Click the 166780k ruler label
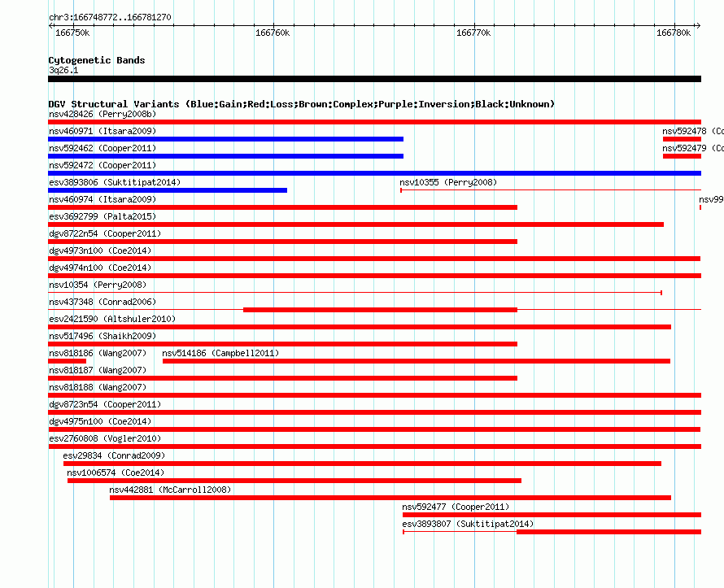The image size is (724, 588). click(x=674, y=33)
